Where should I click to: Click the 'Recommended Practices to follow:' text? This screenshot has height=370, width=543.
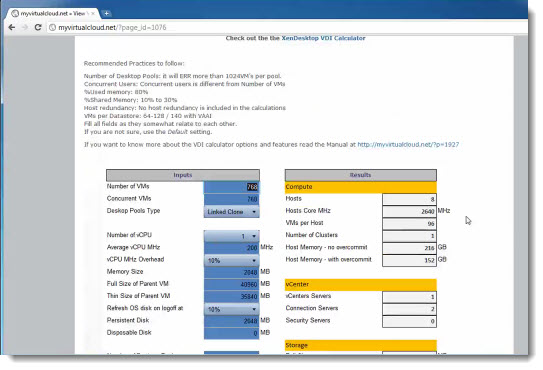[x=134, y=63]
